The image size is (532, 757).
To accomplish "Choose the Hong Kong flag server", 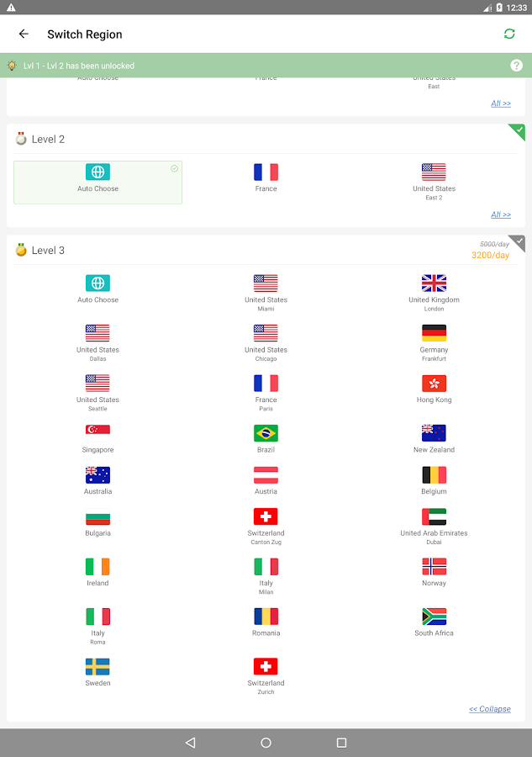I will tap(434, 384).
